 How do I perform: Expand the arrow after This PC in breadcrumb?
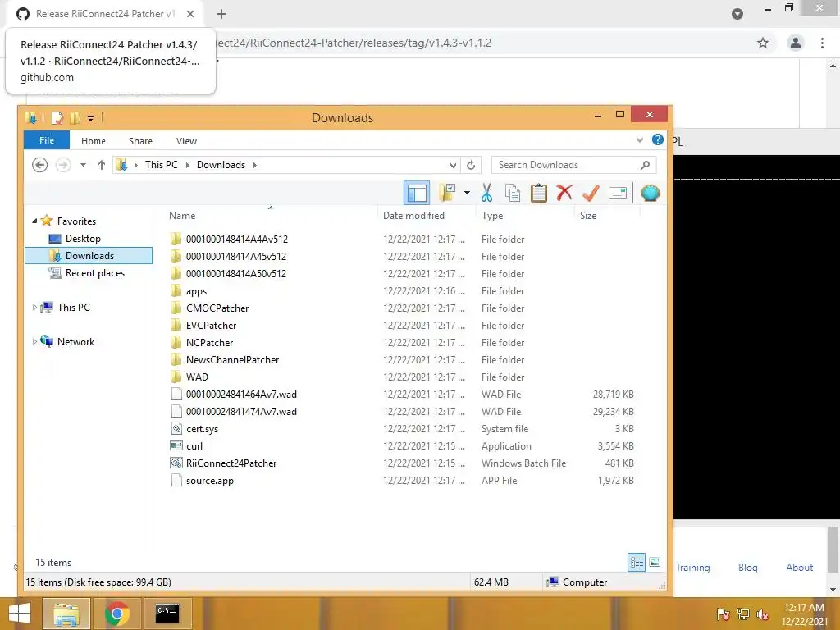[x=188, y=165]
